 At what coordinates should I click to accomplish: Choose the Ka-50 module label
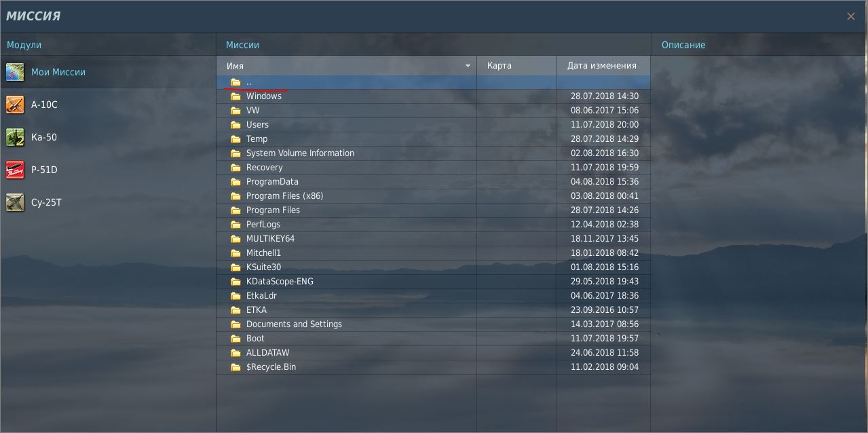(x=44, y=137)
